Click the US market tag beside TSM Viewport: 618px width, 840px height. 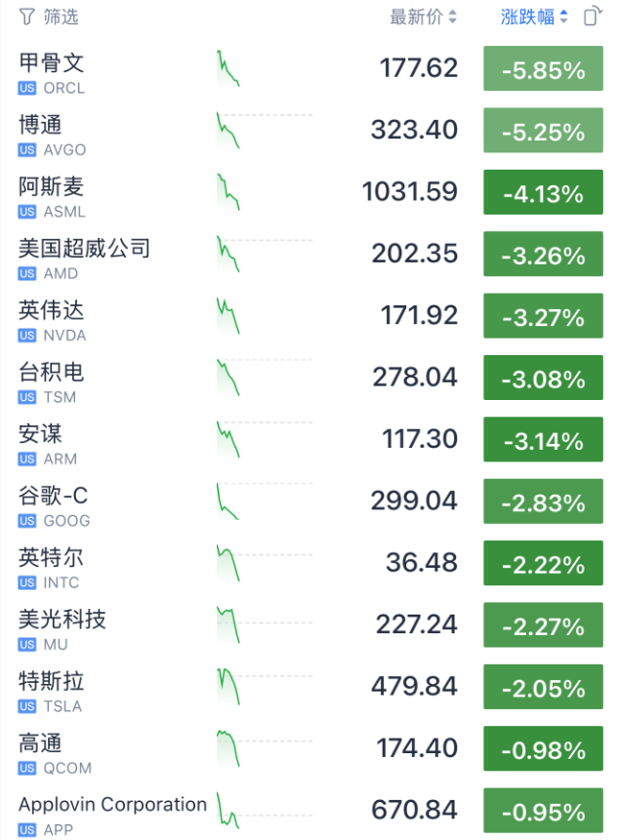[x=27, y=397]
